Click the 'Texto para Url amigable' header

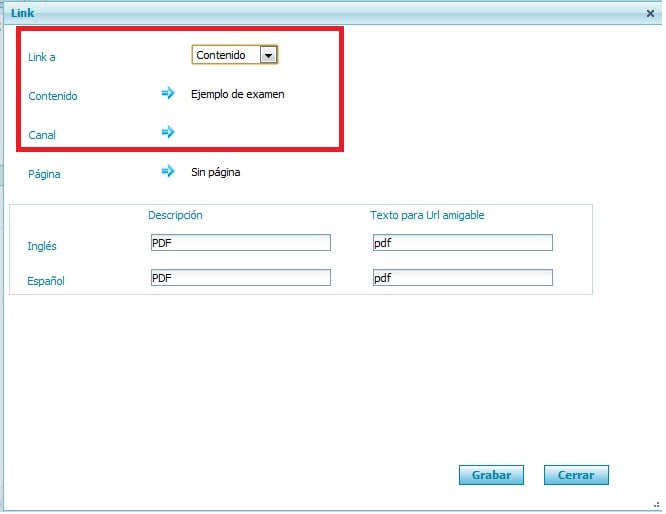tap(427, 215)
